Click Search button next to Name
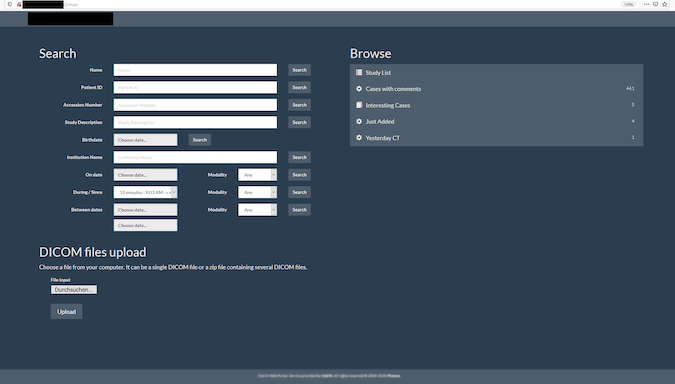675x384 pixels. [x=300, y=70]
